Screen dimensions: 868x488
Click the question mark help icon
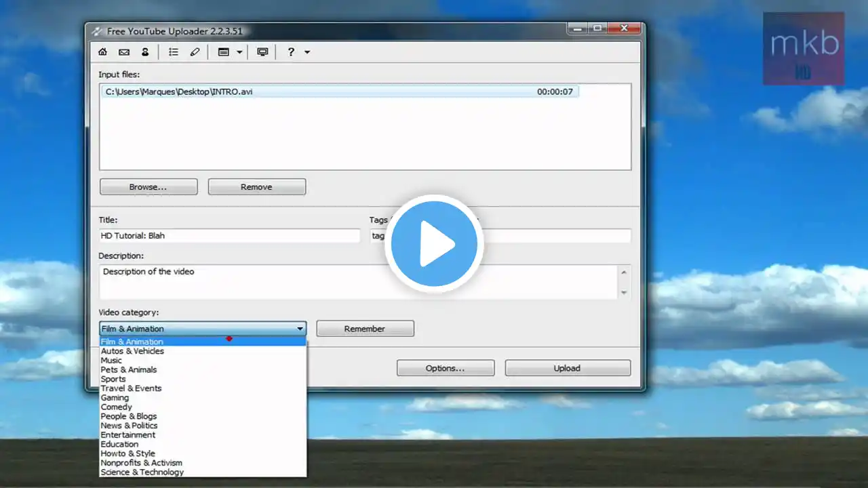coord(291,52)
